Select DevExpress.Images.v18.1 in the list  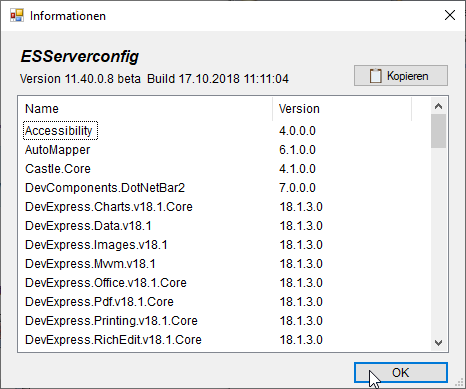pyautogui.click(x=96, y=245)
